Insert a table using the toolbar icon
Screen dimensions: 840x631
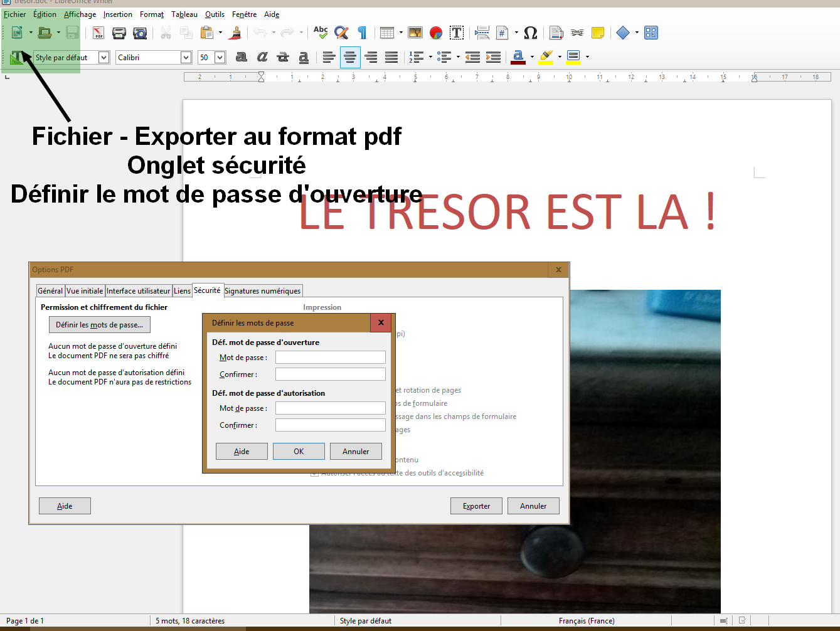pos(387,33)
